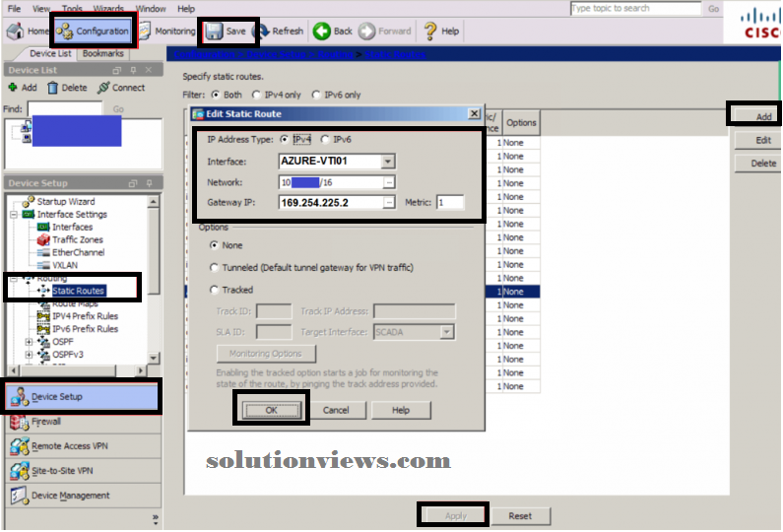Screen dimensions: 783x532
Task: Select IPv6 Prefix Rules icon
Action: pyautogui.click(x=43, y=329)
